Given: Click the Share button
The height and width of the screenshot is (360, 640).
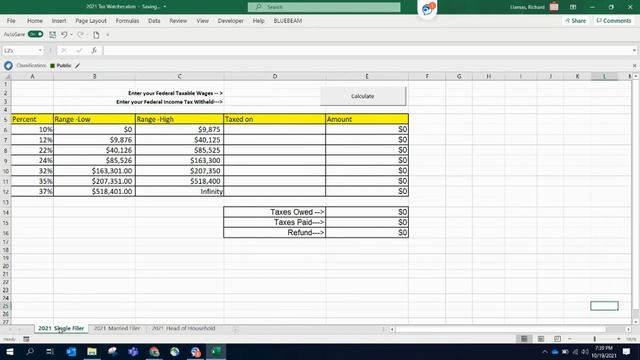Looking at the screenshot, I should (x=575, y=21).
